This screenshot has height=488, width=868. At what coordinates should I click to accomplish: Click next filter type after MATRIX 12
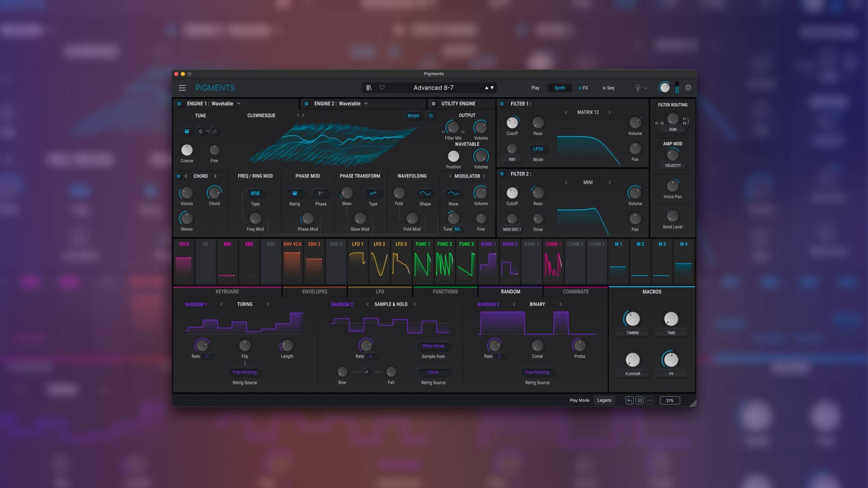point(610,112)
